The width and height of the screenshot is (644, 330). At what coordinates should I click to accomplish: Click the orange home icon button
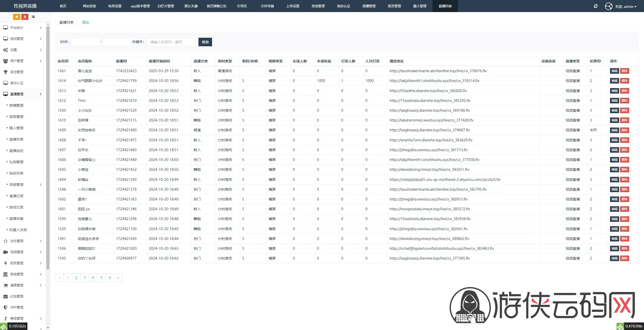pos(17,17)
